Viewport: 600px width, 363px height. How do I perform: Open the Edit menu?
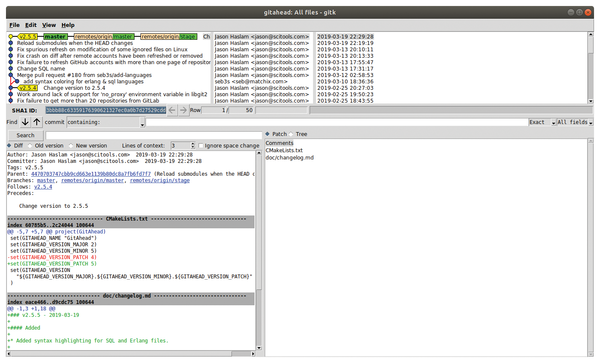(x=31, y=25)
